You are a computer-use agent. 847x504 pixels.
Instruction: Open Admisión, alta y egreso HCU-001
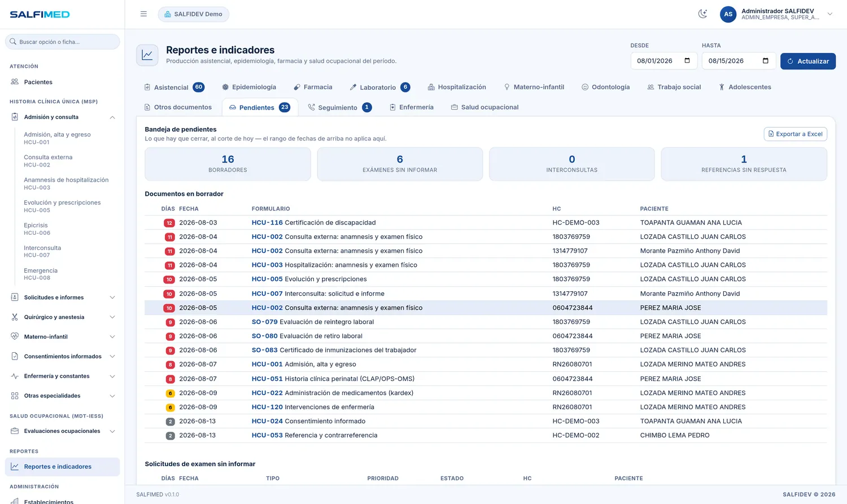click(67, 138)
